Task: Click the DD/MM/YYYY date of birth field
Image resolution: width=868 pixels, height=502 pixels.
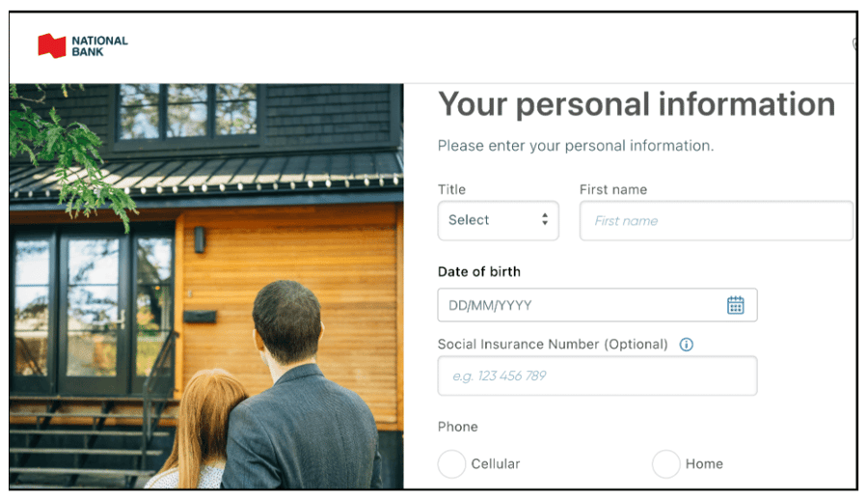Action: (597, 305)
